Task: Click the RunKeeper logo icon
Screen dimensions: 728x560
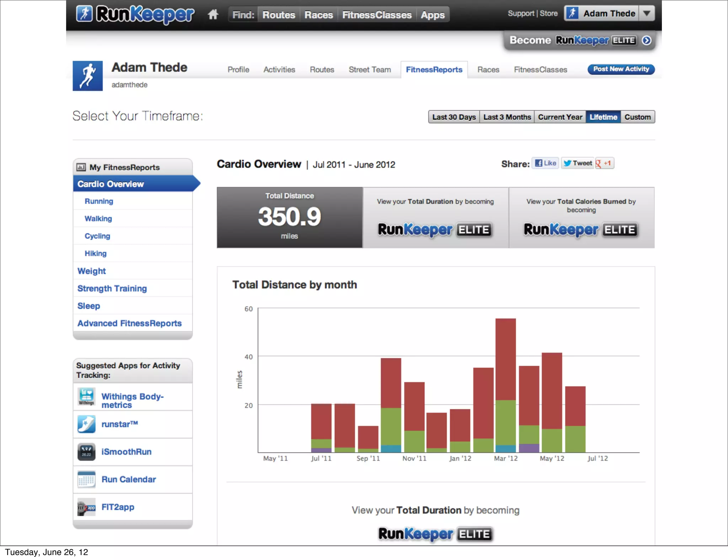Action: coord(85,14)
